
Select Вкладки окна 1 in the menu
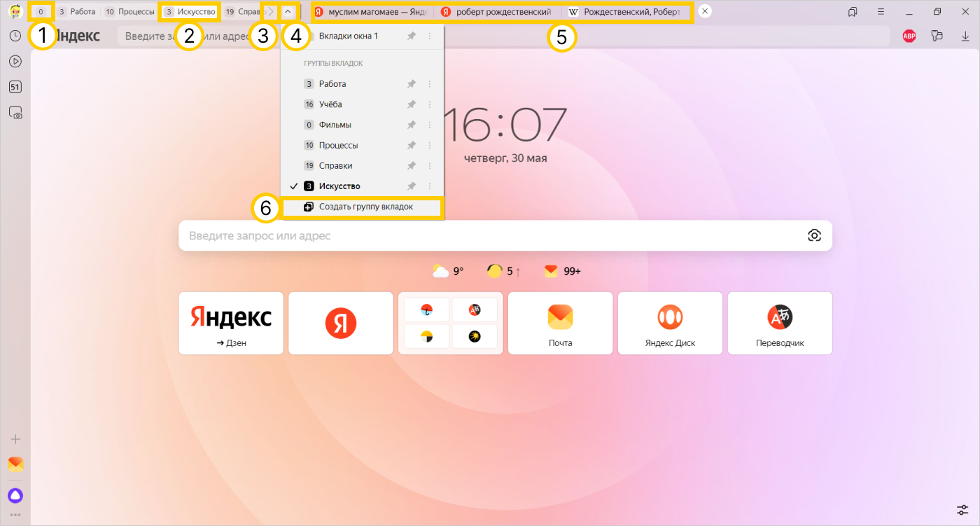coord(362,36)
